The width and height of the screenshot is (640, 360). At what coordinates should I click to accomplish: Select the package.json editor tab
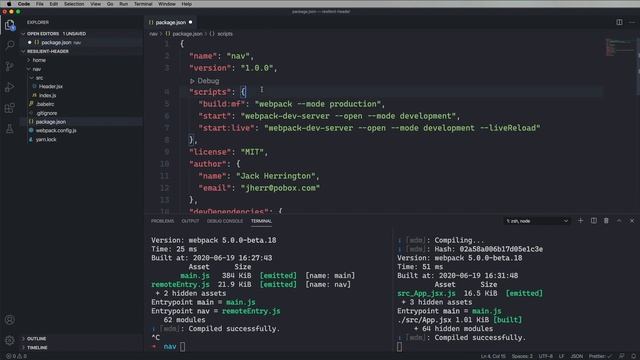coord(171,22)
